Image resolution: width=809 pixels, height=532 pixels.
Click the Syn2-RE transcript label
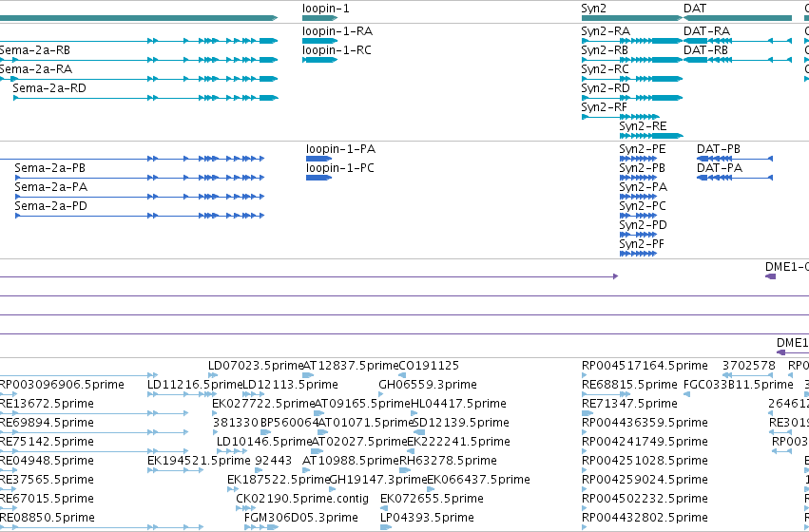point(643,126)
